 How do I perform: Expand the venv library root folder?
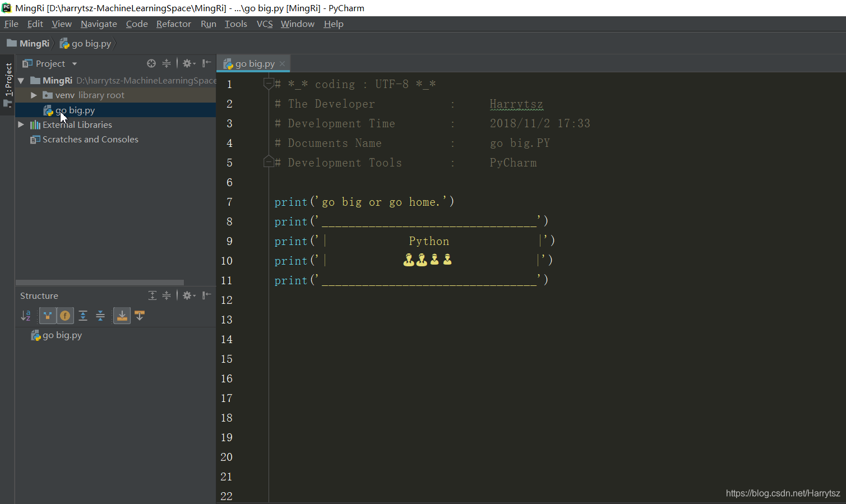(x=34, y=95)
